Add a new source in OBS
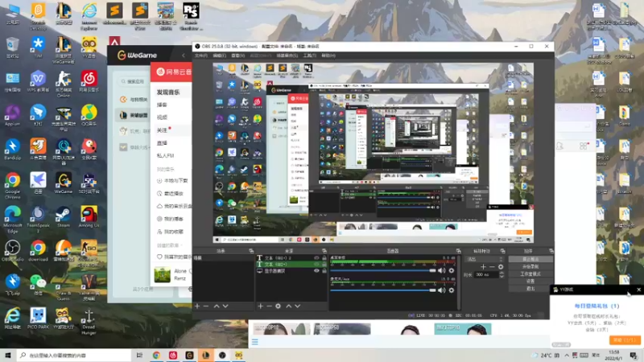 click(260, 306)
